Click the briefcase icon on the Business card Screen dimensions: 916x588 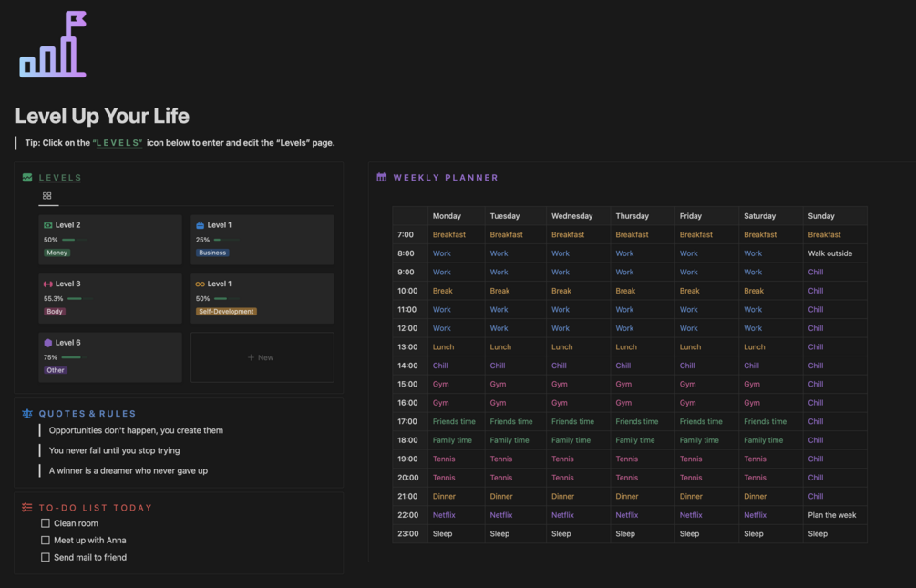pos(201,225)
